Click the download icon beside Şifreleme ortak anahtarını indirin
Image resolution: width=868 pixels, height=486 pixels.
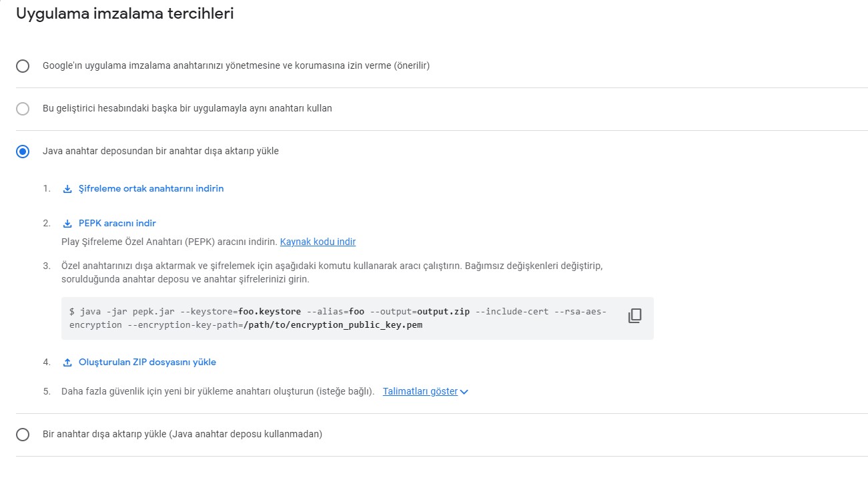tap(67, 189)
